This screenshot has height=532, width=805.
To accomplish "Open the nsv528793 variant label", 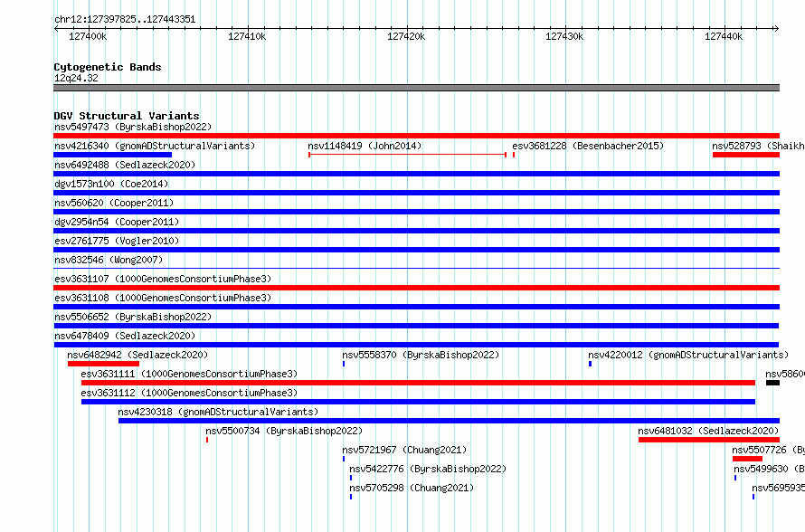I will tap(758, 146).
